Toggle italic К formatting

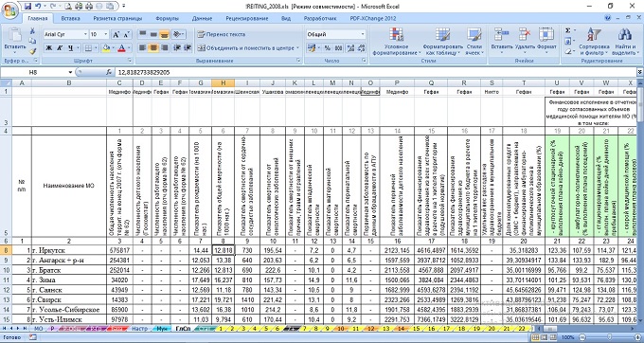point(60,48)
